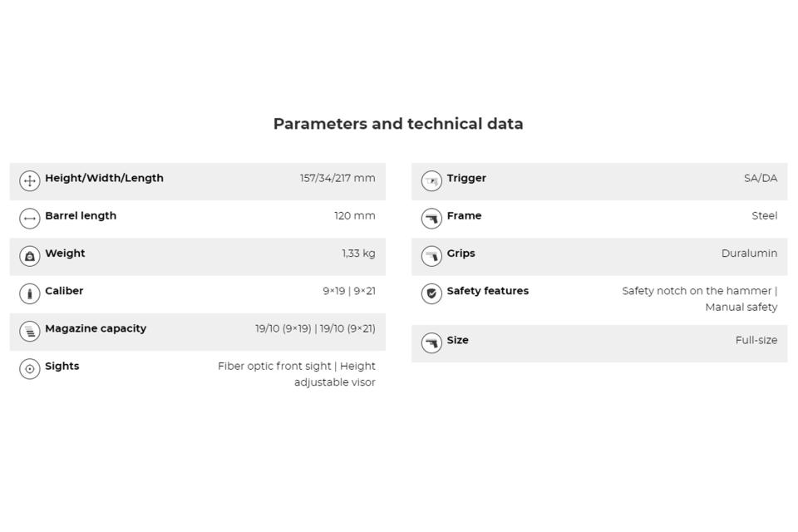Select the 157/34/217 mm dimensions value
The height and width of the screenshot is (532, 798).
click(x=337, y=178)
